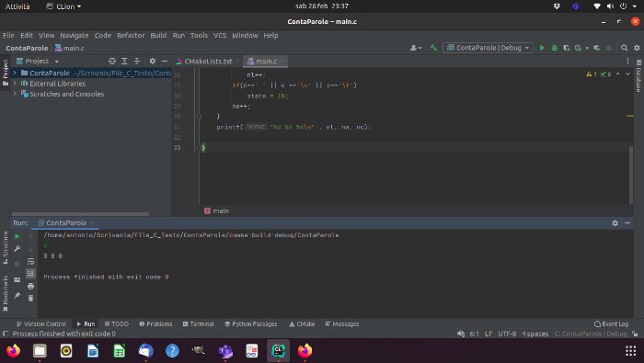Click the main breadcrumb below the editor
This screenshot has width=644, height=363.
[217, 210]
